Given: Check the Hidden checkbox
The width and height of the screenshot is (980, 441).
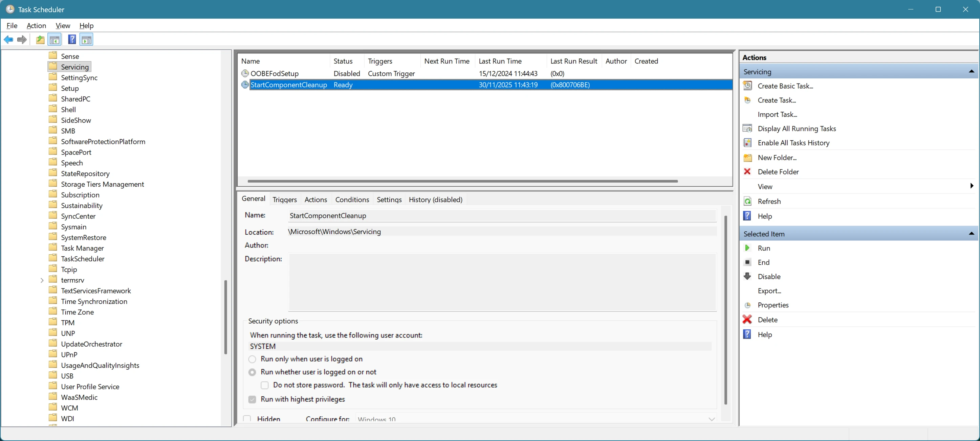Looking at the screenshot, I should (247, 418).
